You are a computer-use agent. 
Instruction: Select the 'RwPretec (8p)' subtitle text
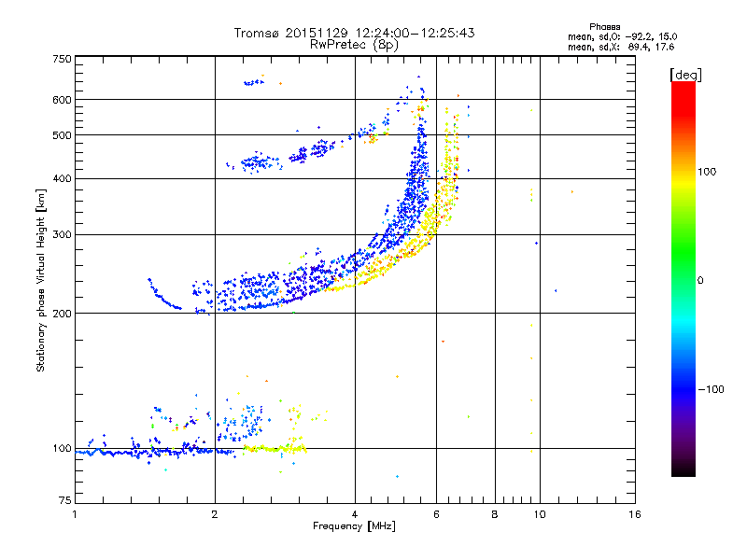(354, 45)
